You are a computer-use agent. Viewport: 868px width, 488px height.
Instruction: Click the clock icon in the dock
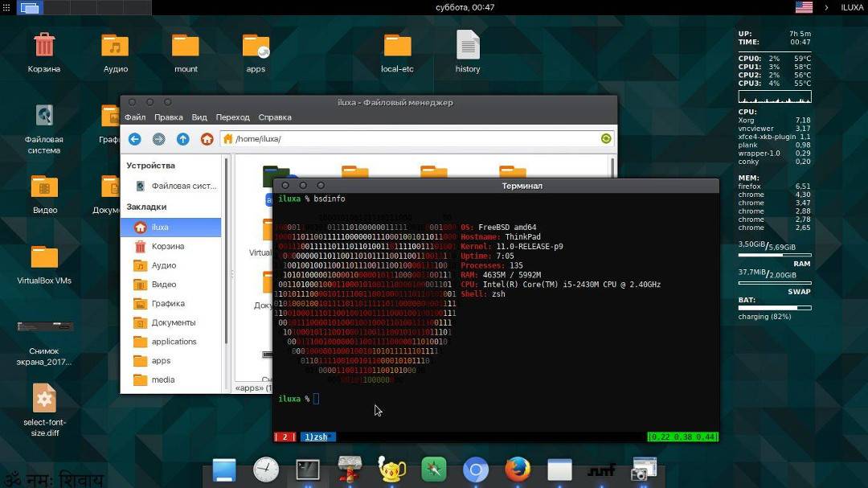coord(265,469)
